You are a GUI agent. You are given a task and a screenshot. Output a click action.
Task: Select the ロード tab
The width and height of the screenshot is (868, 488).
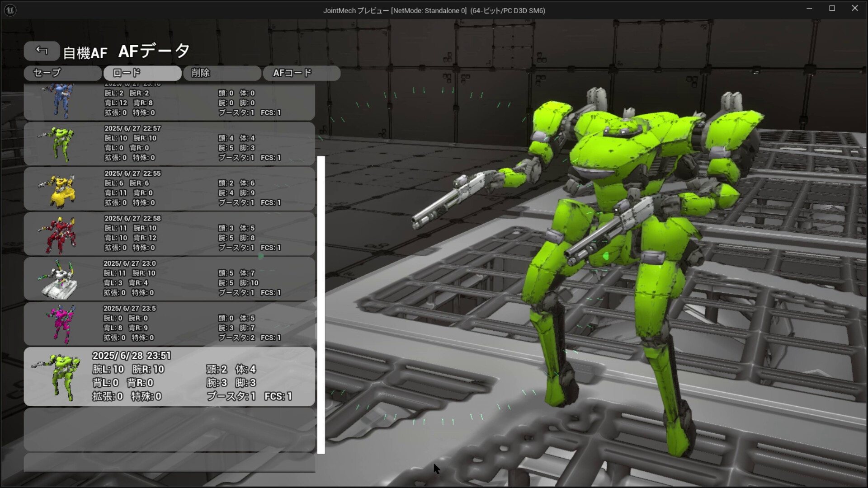pyautogui.click(x=142, y=73)
